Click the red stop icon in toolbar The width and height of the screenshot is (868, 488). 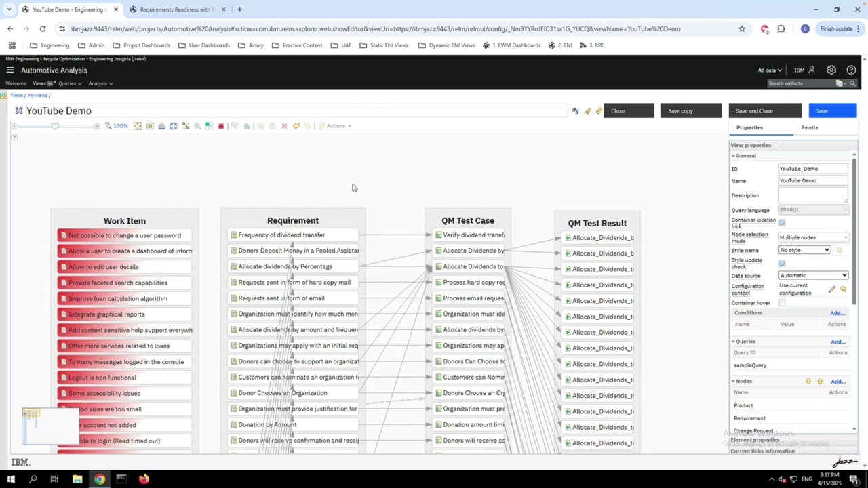pyautogui.click(x=220, y=126)
